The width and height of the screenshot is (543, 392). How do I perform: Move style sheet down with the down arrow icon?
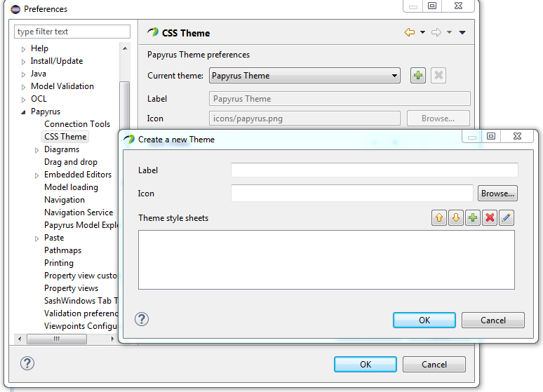coord(456,218)
